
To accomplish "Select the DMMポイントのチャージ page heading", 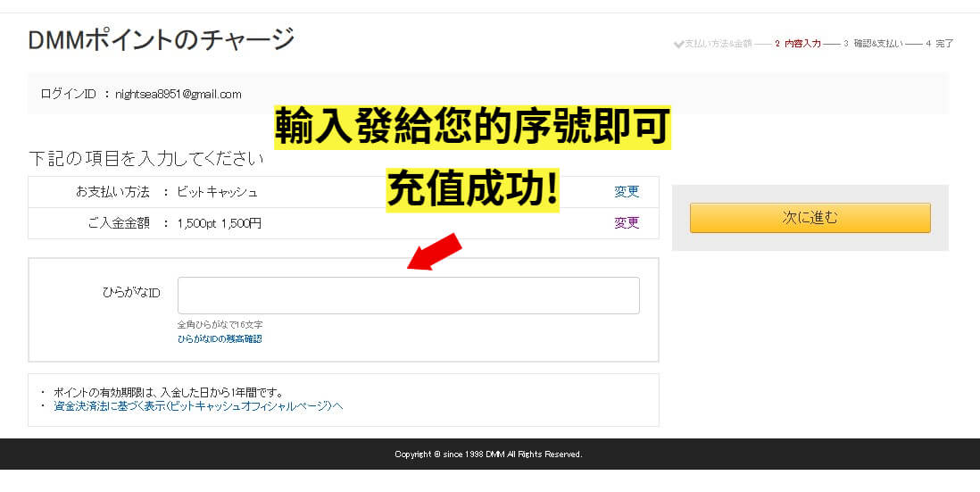I will pyautogui.click(x=162, y=40).
